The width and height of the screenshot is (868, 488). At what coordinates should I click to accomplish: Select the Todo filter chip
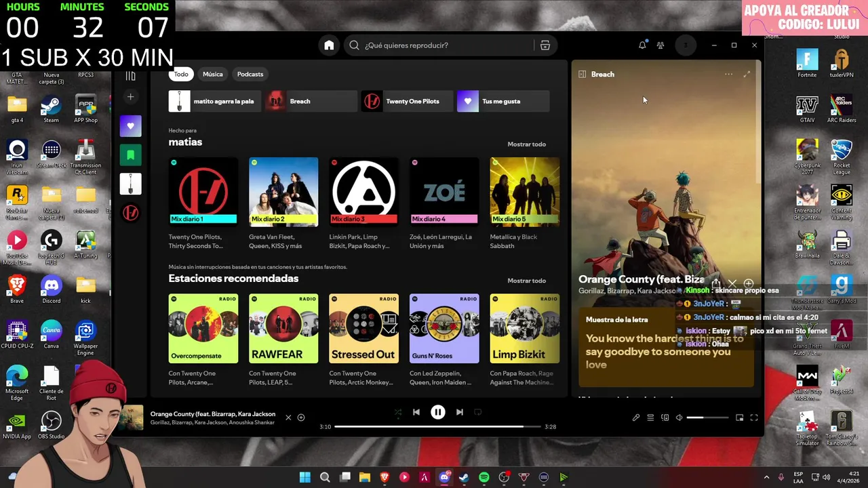pos(181,74)
